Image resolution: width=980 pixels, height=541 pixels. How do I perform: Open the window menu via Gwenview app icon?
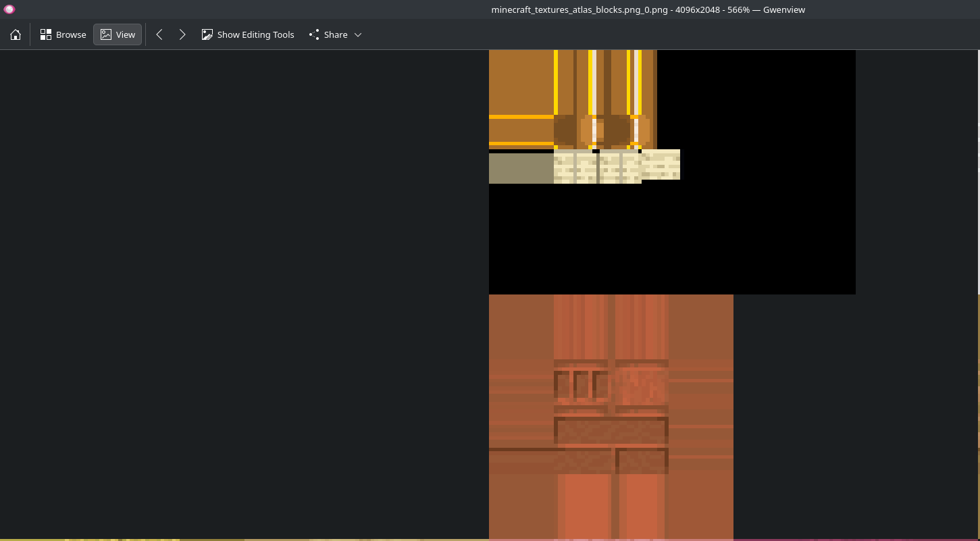9,9
